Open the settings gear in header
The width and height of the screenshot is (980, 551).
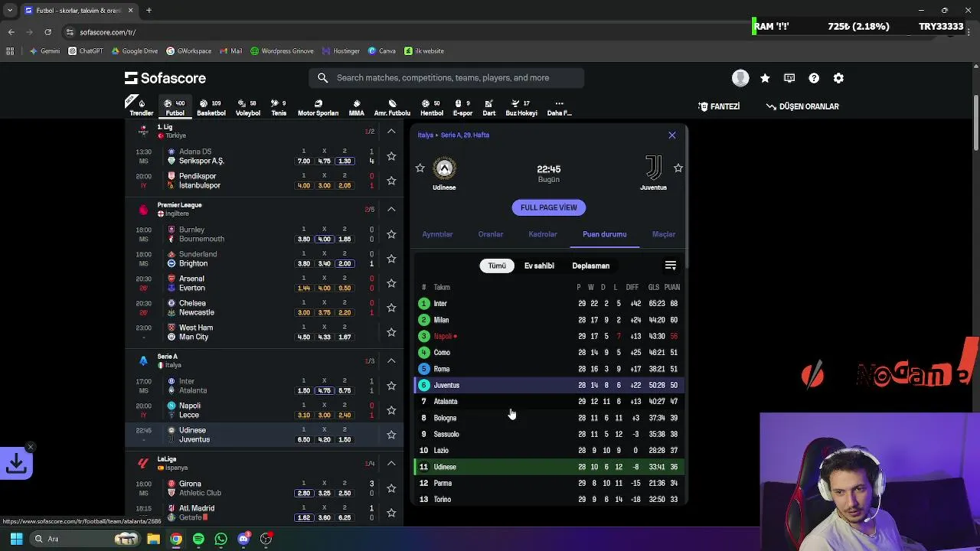click(838, 78)
